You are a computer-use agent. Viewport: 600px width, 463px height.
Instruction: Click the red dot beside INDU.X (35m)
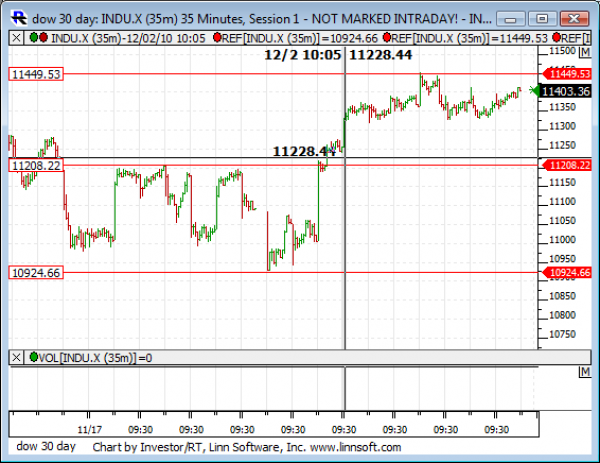click(x=43, y=37)
